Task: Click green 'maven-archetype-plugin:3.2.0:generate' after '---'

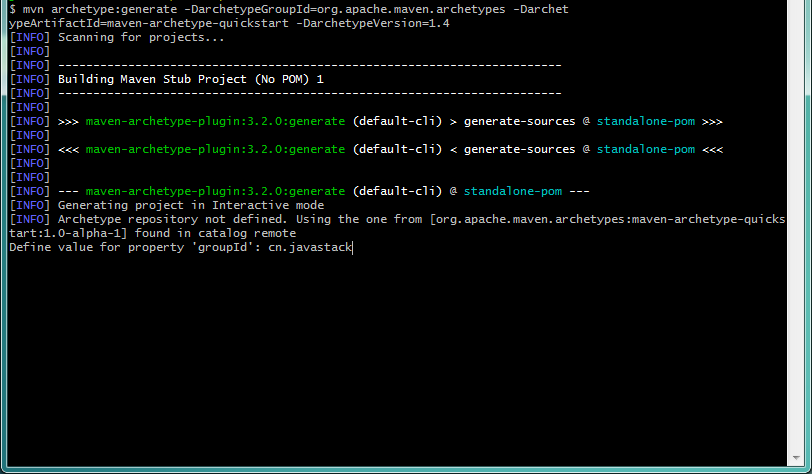Action: pyautogui.click(x=215, y=191)
